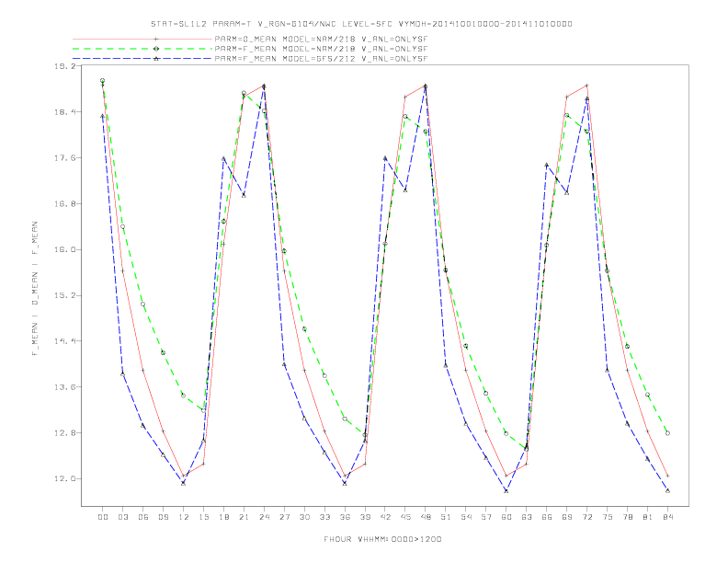
Task: Click forecast hour tick 57 on x-axis
Action: pos(486,517)
